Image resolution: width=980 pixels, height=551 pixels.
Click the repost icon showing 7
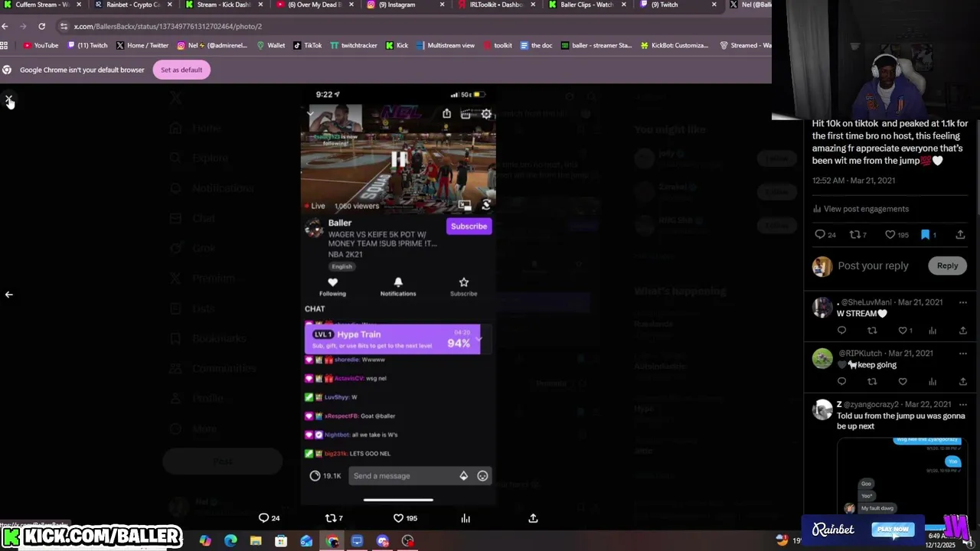858,235
